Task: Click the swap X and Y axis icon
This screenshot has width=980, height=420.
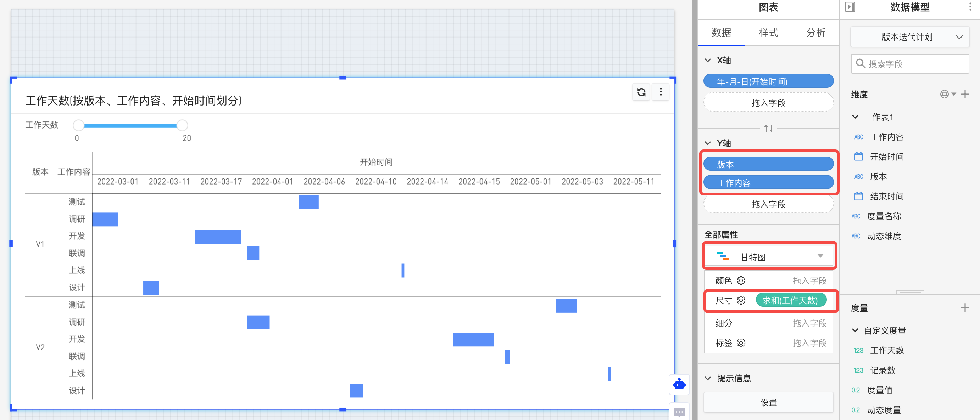Action: (768, 129)
